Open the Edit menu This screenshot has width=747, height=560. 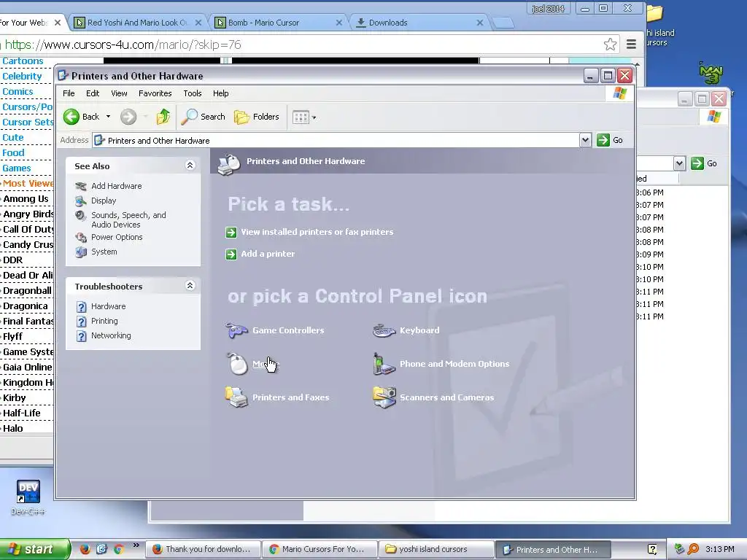click(x=93, y=93)
